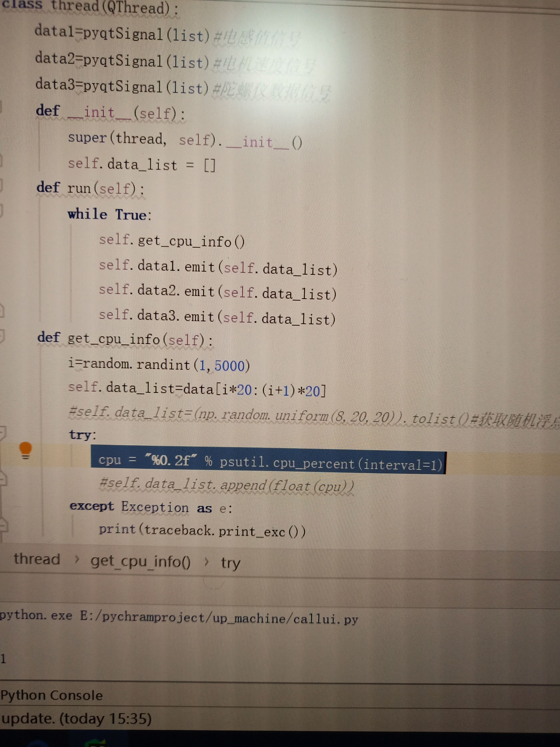The image size is (560, 747).
Task: Click the 'super(thread, self).__init__()' line
Action: tap(185, 140)
